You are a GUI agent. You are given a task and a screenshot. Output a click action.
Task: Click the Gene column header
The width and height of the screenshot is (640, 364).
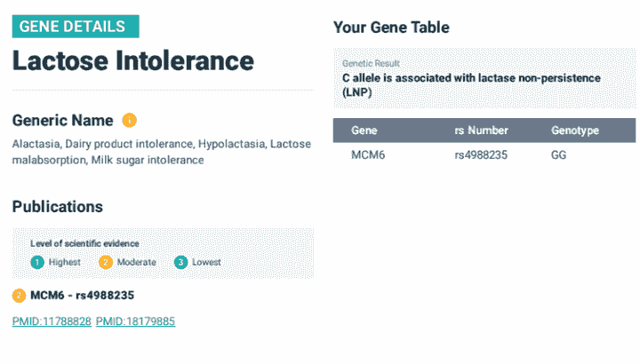(364, 131)
